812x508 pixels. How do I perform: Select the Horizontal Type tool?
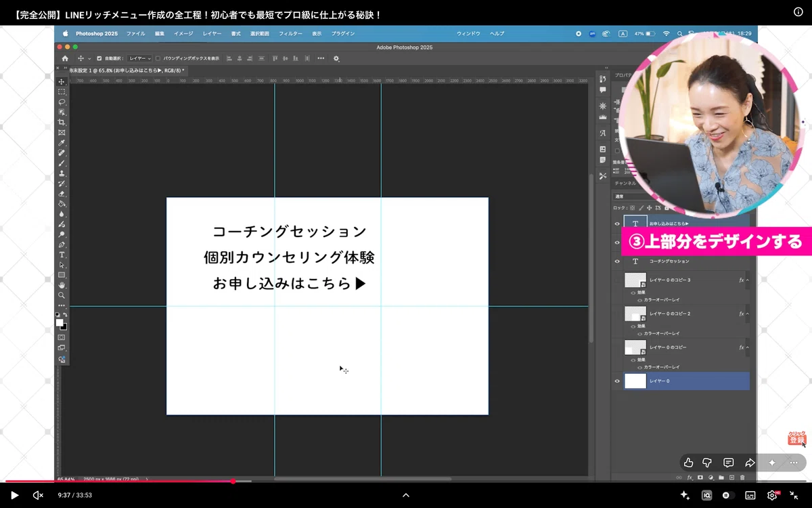(62, 255)
